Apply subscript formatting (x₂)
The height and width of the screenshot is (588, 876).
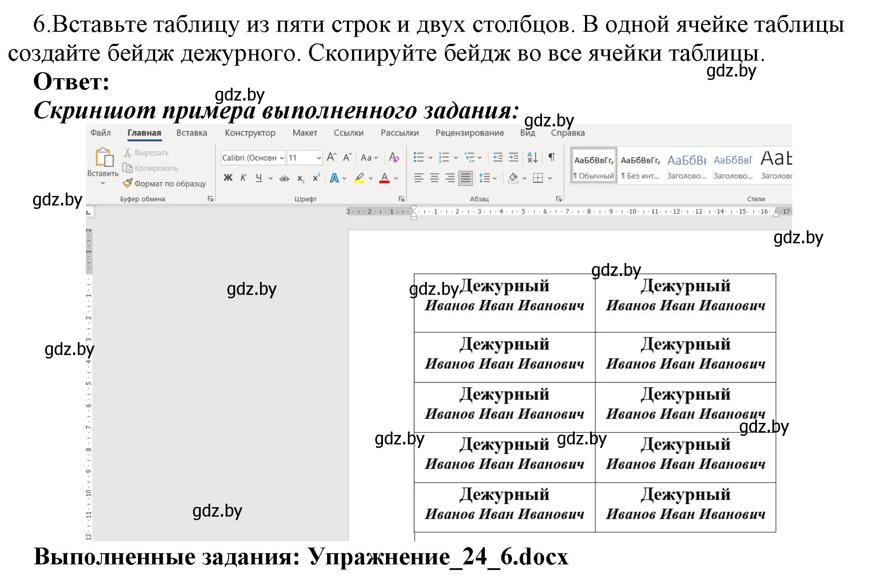click(x=301, y=178)
